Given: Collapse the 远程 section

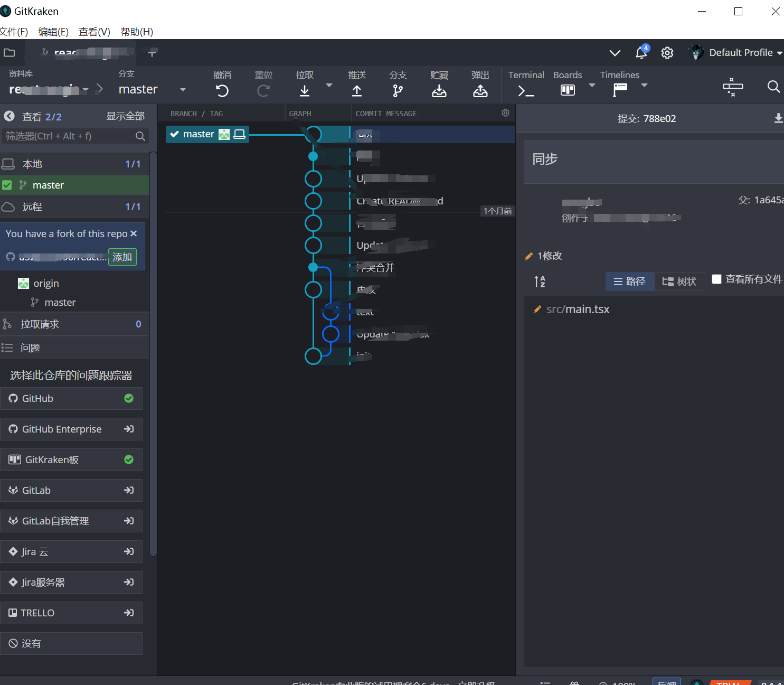Looking at the screenshot, I should (74, 207).
